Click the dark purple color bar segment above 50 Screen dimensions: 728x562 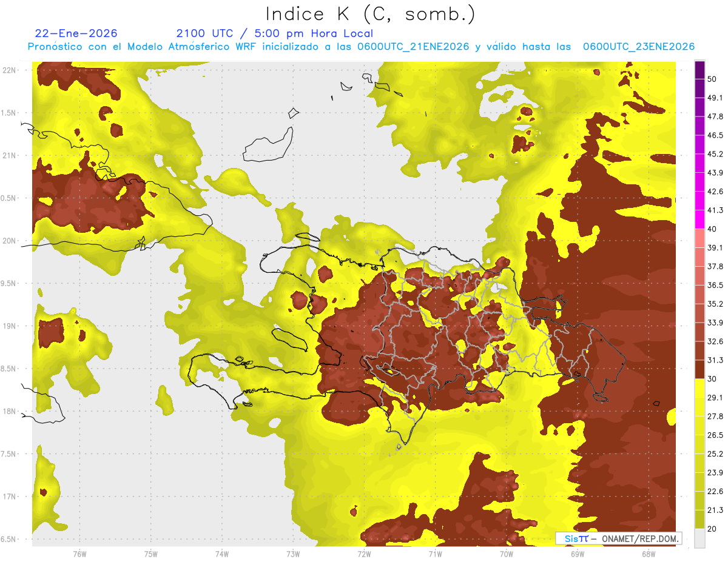click(699, 70)
